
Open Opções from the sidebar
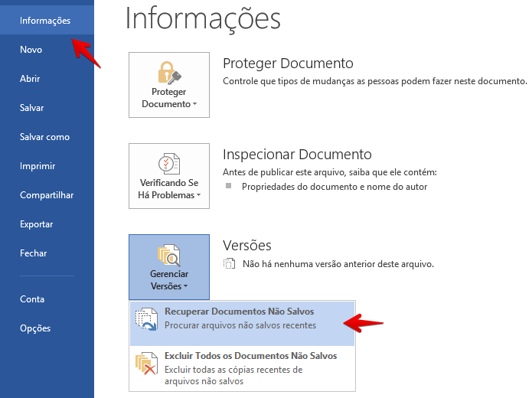(35, 328)
